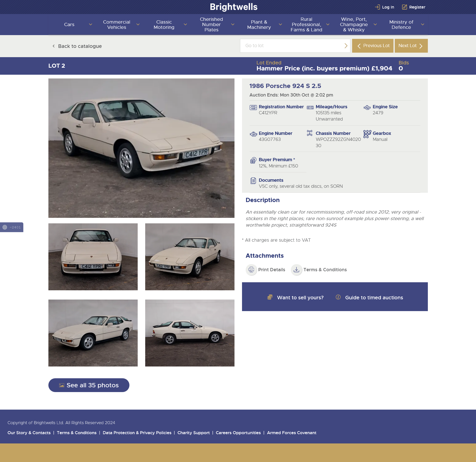Go to the Previous Lot
This screenshot has width=476, height=462.
(x=373, y=46)
